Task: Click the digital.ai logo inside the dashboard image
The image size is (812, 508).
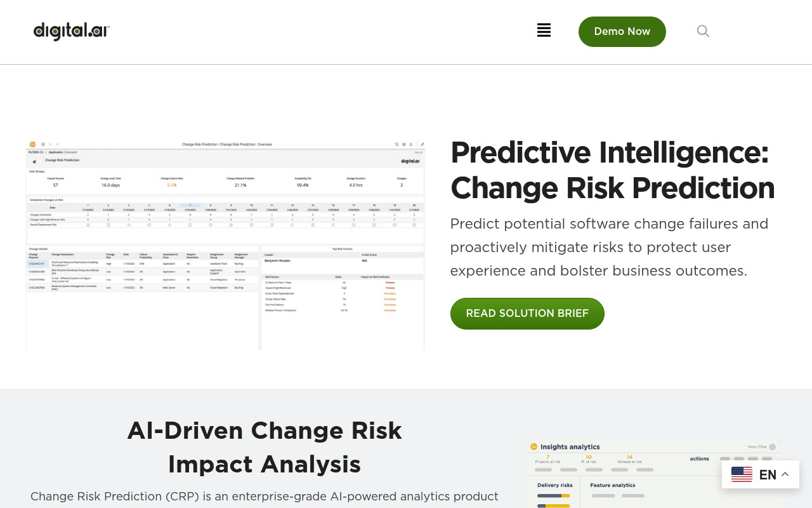Action: pyautogui.click(x=411, y=161)
